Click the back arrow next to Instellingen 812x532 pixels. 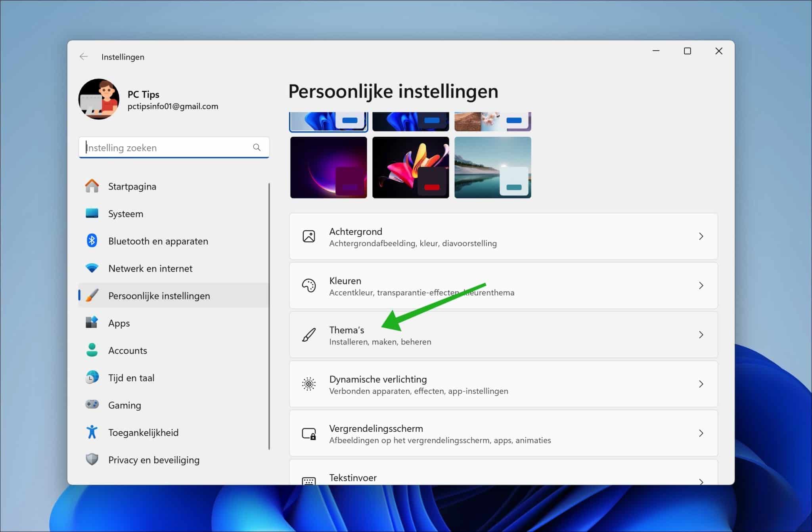(x=84, y=56)
